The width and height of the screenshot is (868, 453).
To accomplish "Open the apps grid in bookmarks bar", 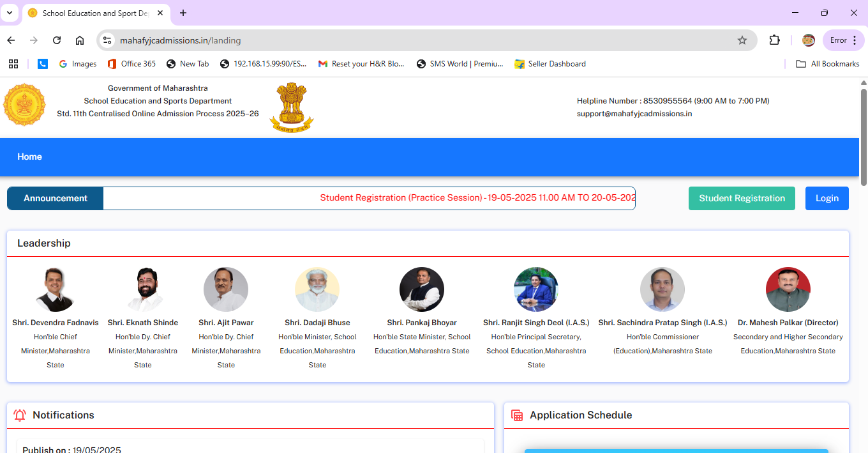I will point(13,64).
